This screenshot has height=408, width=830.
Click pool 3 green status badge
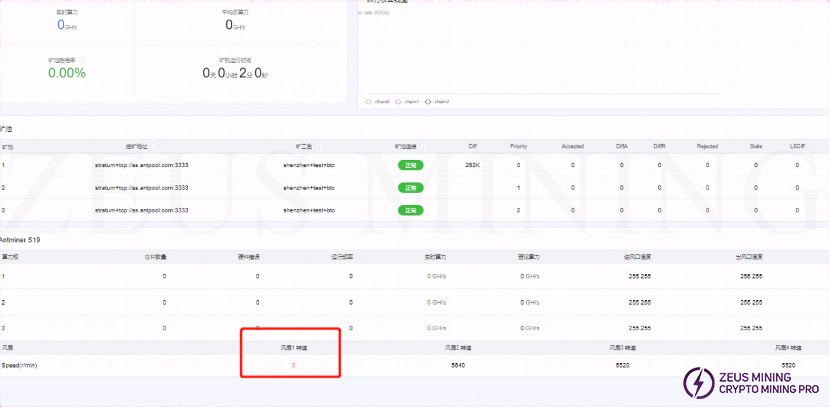tap(410, 210)
